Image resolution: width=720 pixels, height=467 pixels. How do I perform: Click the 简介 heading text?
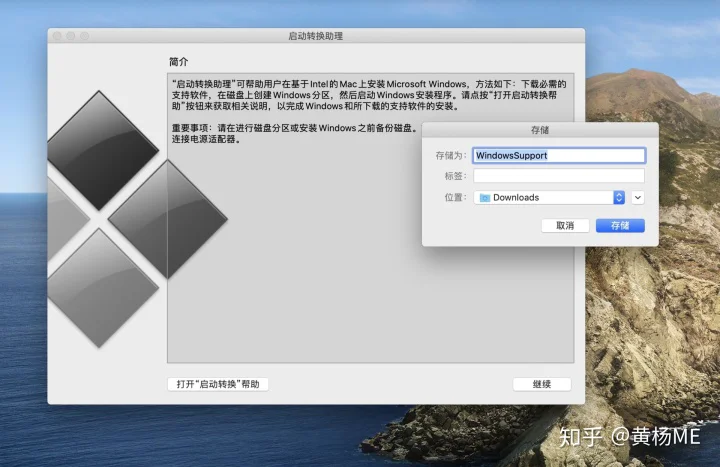(x=179, y=62)
